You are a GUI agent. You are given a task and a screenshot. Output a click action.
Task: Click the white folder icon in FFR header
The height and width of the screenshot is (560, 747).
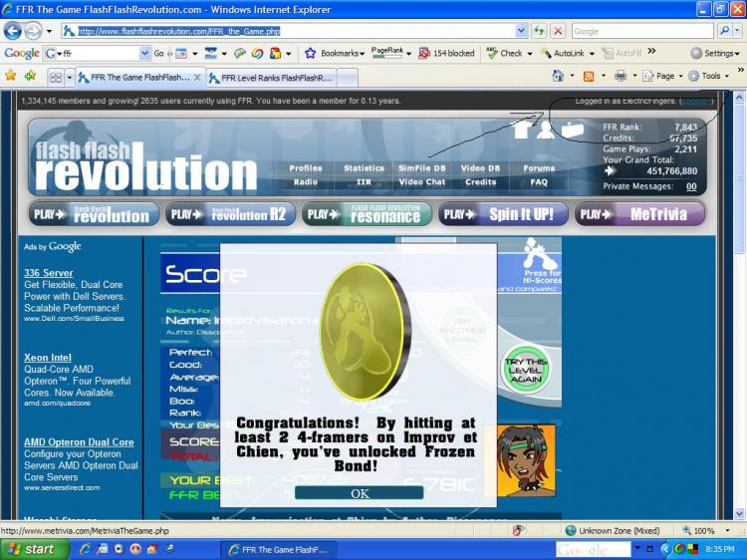[572, 131]
